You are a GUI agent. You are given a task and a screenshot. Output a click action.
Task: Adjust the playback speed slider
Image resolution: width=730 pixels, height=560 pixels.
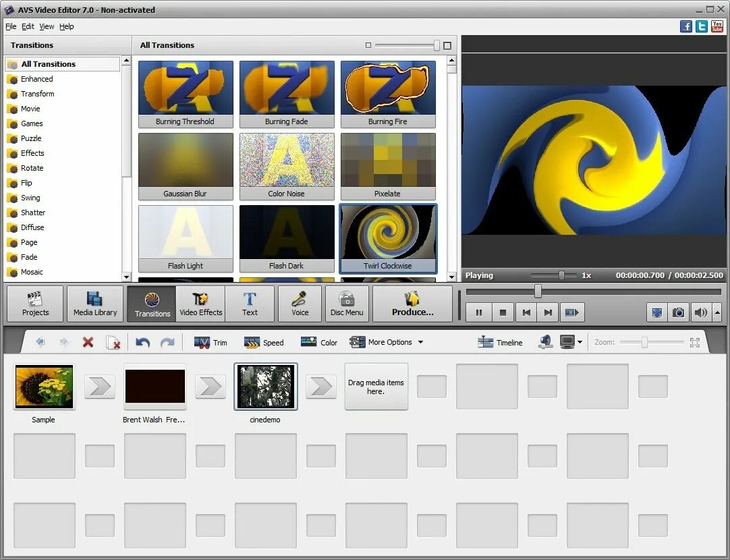[x=561, y=275]
